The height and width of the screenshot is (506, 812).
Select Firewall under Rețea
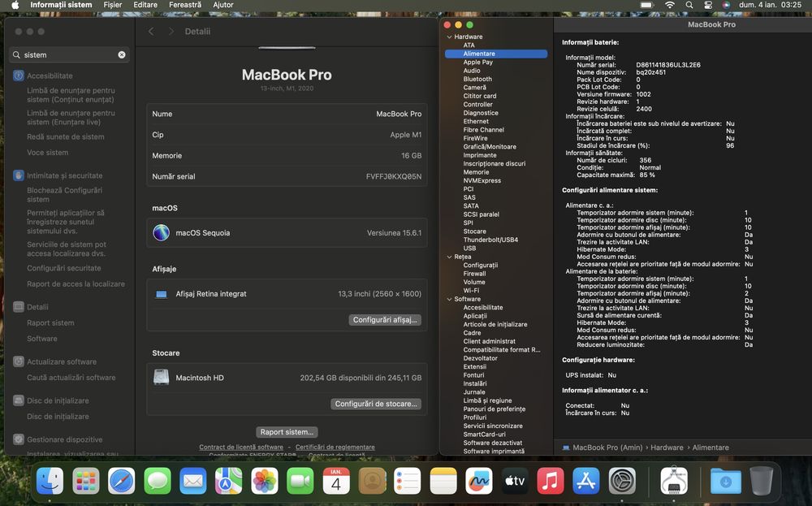(474, 274)
